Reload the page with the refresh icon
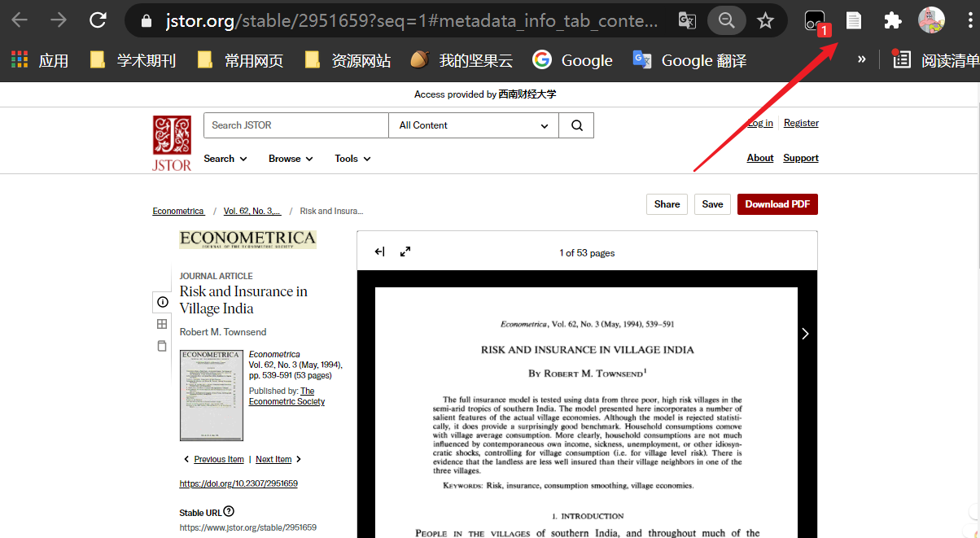 coord(98,20)
